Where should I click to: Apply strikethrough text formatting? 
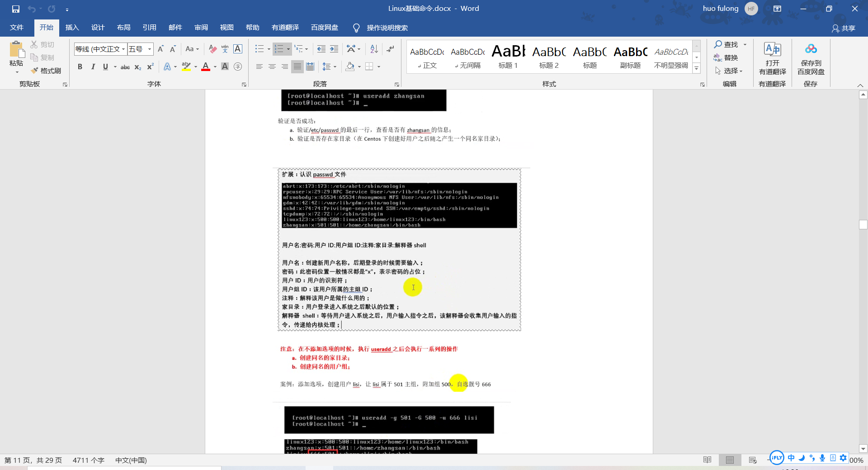coord(125,67)
